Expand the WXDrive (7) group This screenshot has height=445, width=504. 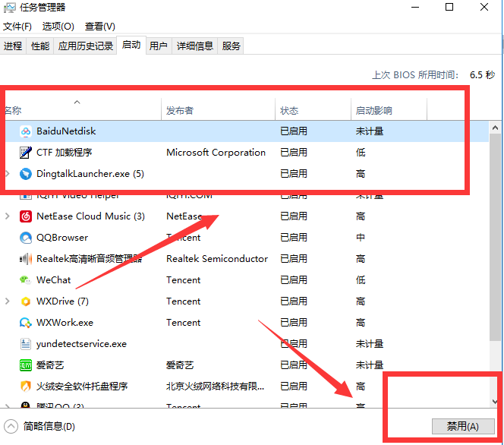coord(8,301)
